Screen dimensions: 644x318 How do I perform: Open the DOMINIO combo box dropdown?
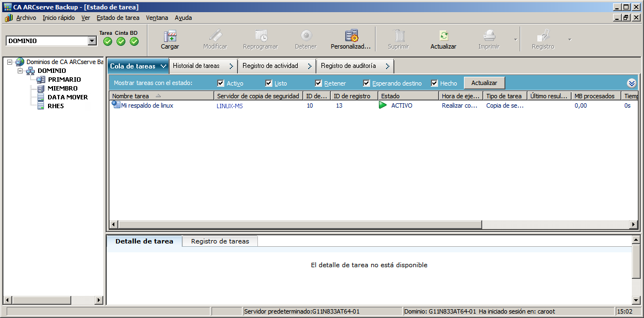pos(93,41)
